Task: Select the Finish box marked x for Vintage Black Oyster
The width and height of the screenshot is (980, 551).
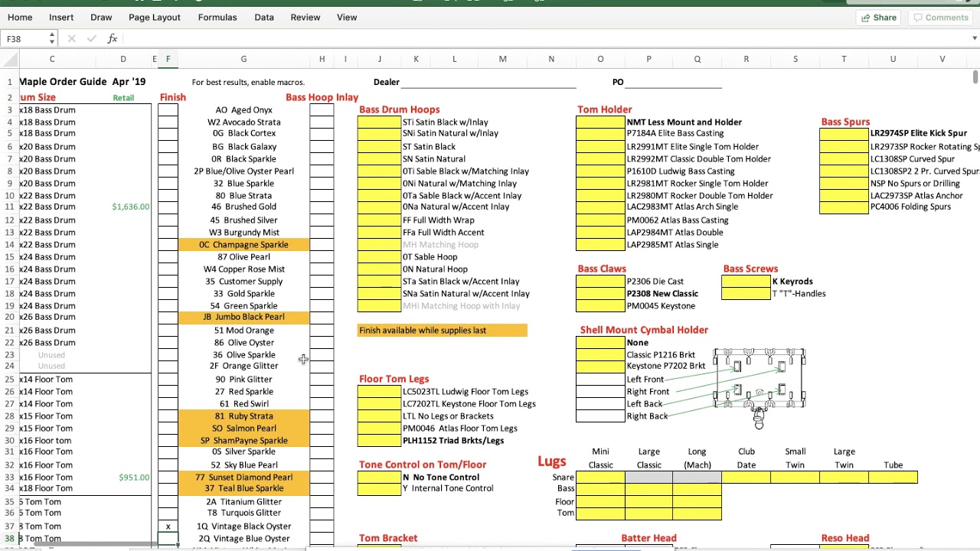Action: (168, 527)
